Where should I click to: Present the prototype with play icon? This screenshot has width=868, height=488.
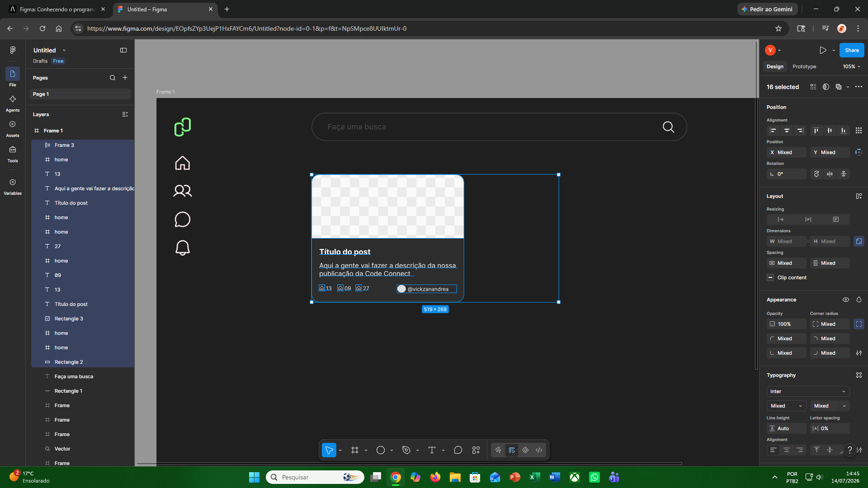pyautogui.click(x=823, y=50)
